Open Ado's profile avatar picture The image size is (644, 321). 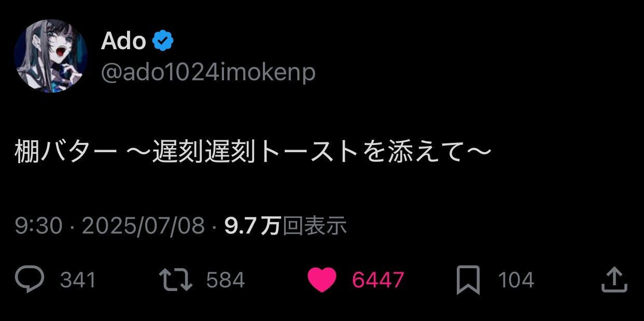pos(50,56)
